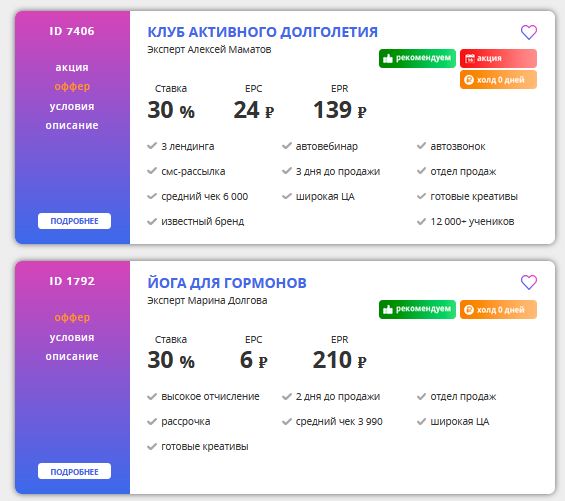Open акция tab in ID 7406 sidebar

[x=72, y=67]
